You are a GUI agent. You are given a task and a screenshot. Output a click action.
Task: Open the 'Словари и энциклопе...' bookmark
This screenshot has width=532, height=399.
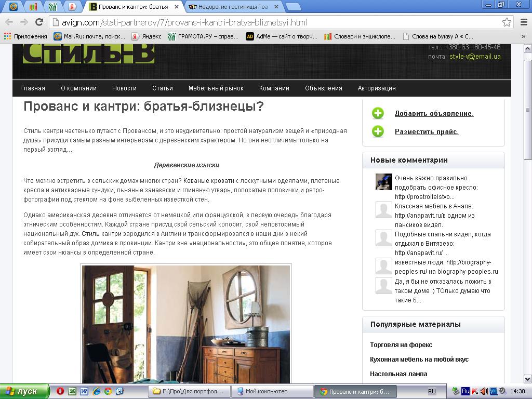(360, 36)
